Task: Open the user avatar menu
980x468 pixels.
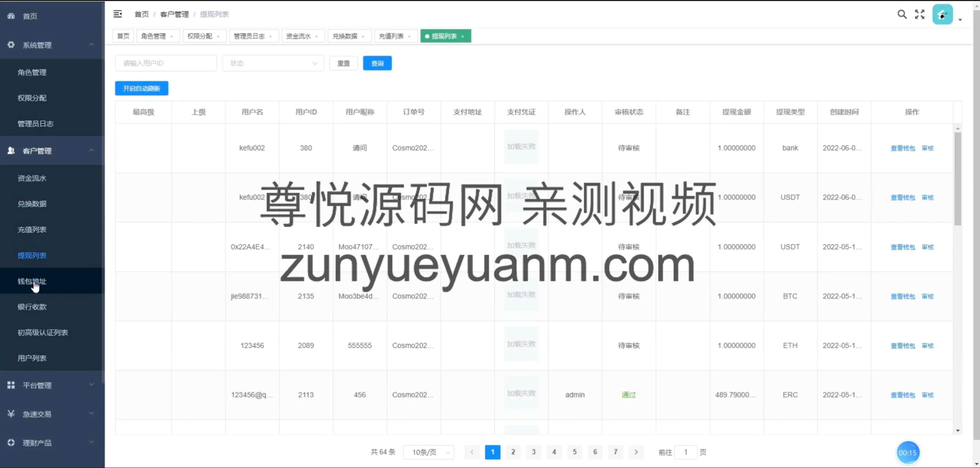Action: tap(942, 15)
